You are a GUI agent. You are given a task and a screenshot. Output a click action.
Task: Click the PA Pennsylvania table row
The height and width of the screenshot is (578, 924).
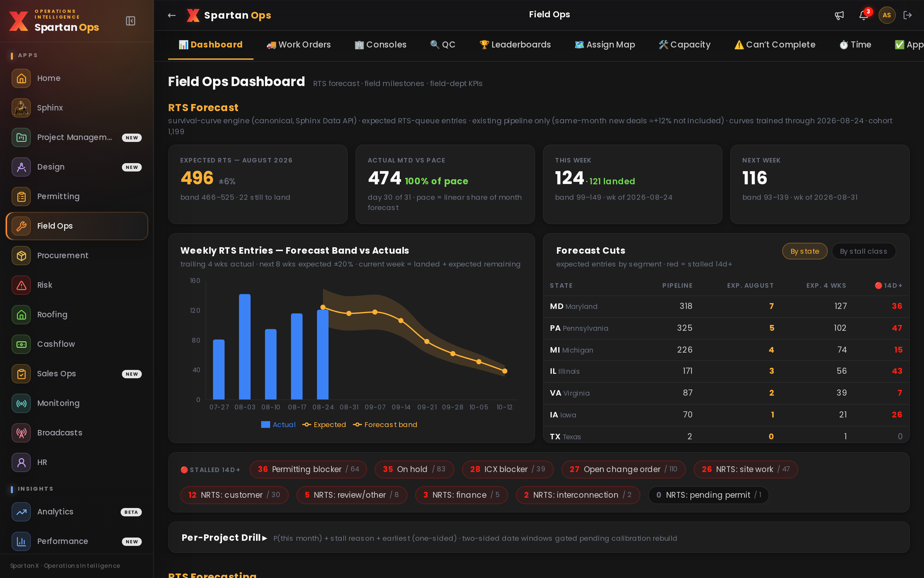[x=726, y=328]
